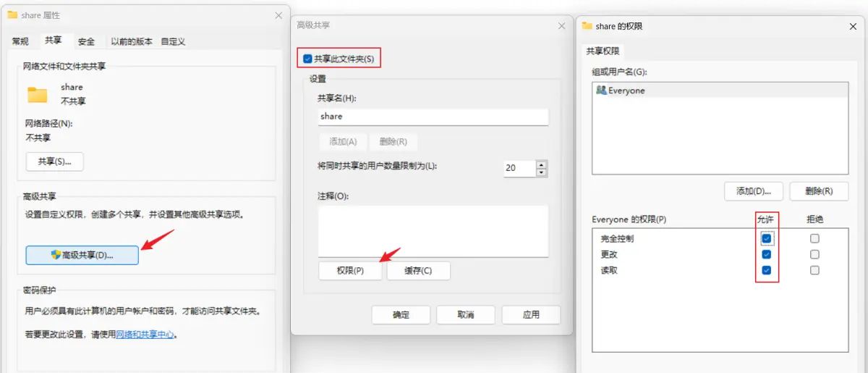The width and height of the screenshot is (868, 373).
Task: Open 权限(P) permissions dialog
Action: pyautogui.click(x=350, y=271)
